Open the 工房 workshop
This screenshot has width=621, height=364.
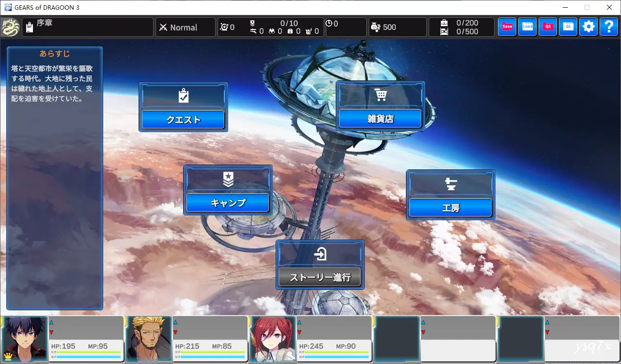pos(450,208)
